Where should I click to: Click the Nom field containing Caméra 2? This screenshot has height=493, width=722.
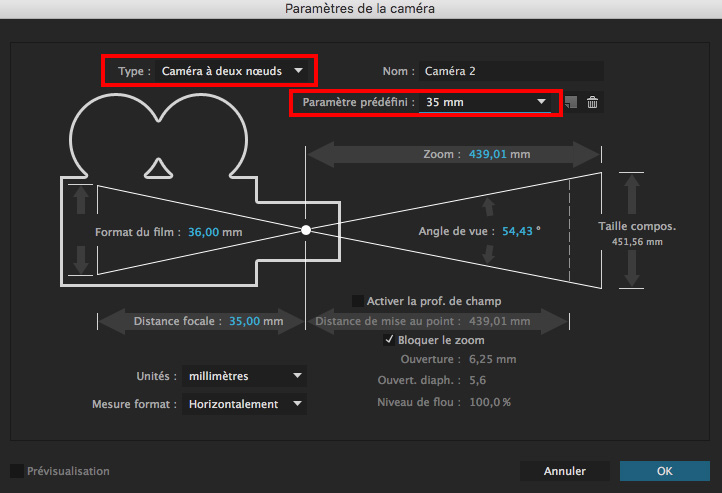click(x=511, y=71)
